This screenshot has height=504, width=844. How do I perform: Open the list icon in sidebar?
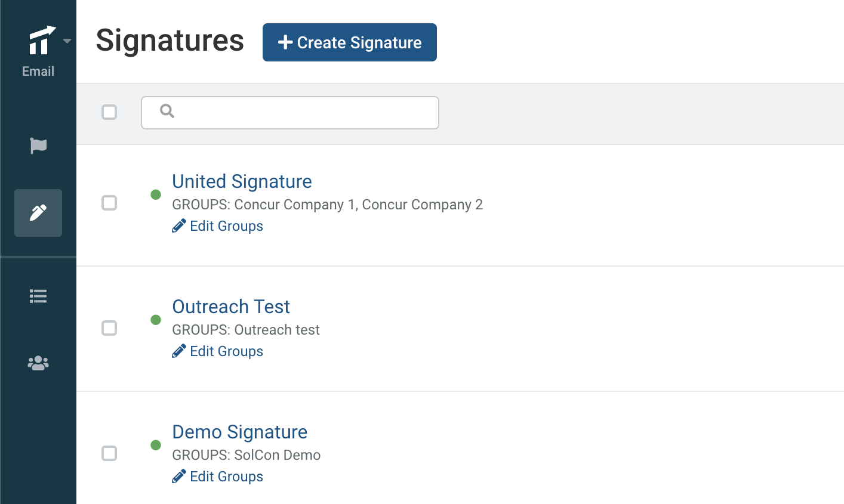pos(38,296)
